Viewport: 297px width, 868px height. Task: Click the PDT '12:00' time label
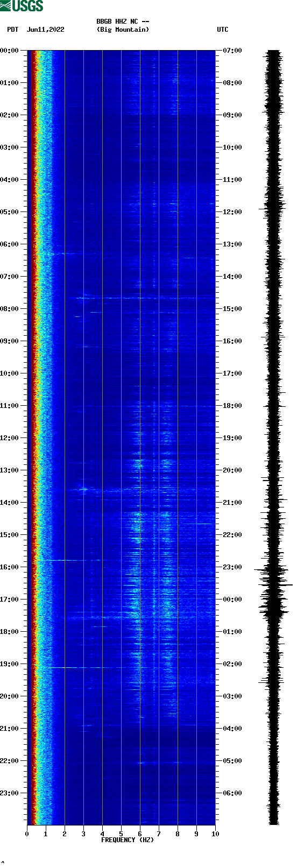click(10, 438)
